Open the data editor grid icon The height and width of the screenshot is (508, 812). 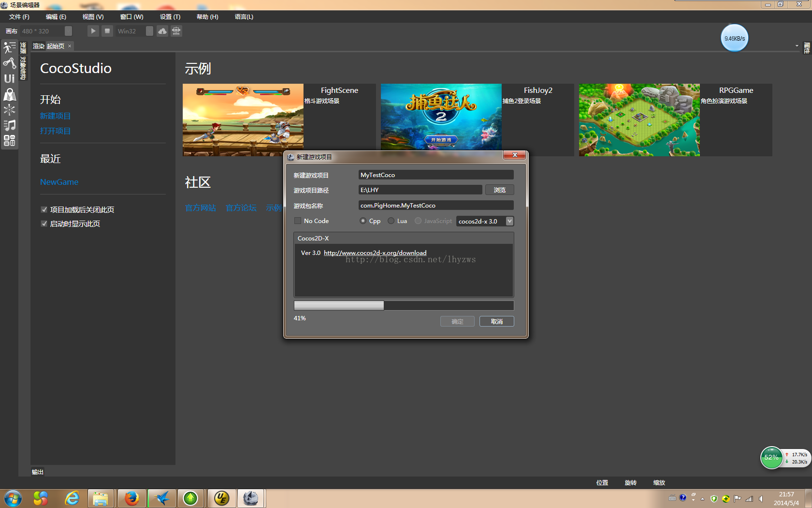pyautogui.click(x=9, y=141)
